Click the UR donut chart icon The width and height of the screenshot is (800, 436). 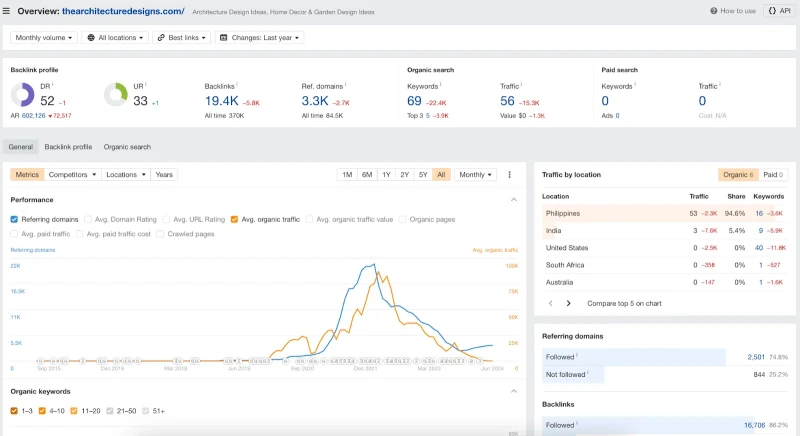pos(116,95)
